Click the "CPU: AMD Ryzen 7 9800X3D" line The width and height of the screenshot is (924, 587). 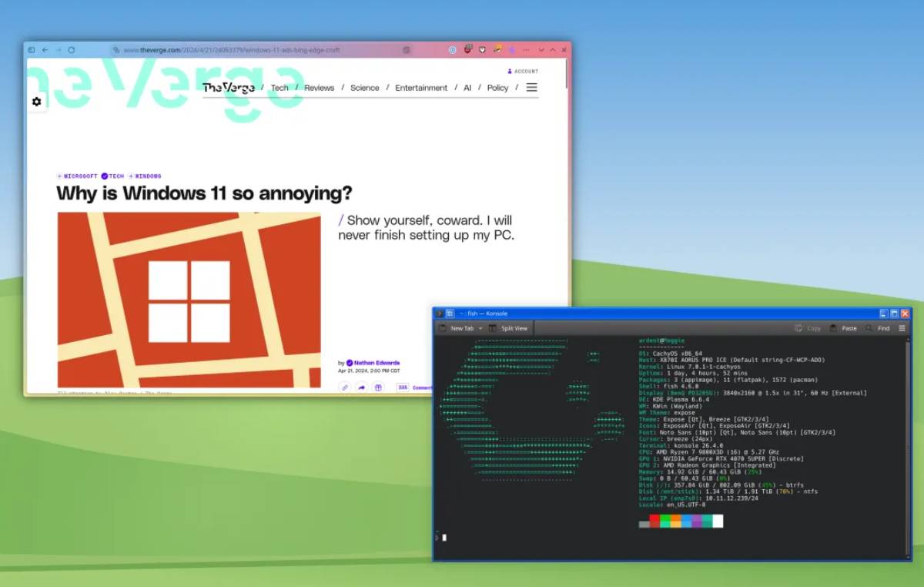point(709,451)
